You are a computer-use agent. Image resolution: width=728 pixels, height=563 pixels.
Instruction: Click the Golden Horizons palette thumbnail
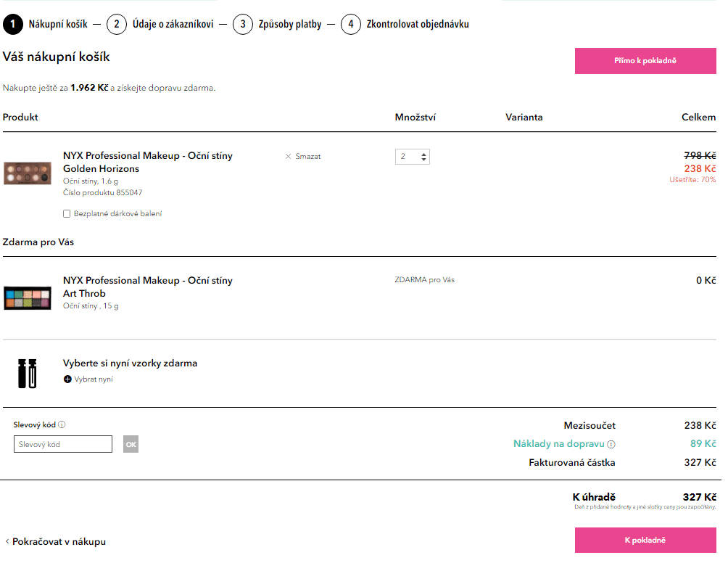click(x=28, y=173)
